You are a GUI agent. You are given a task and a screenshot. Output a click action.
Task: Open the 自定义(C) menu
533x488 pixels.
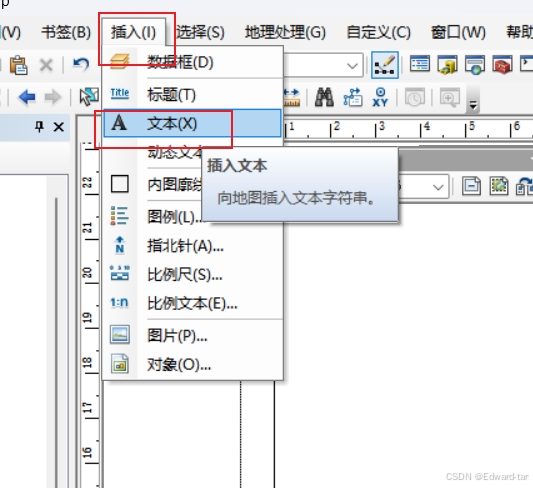378,33
